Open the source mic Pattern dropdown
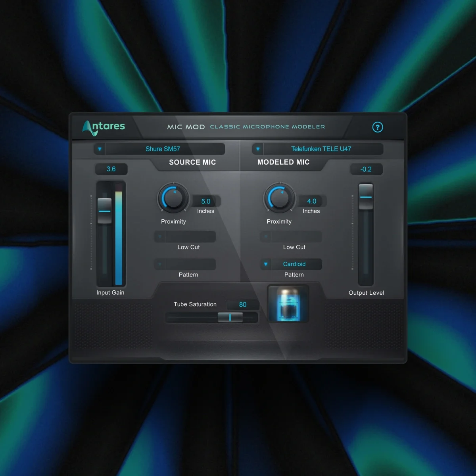This screenshot has height=476, width=476. tap(185, 264)
